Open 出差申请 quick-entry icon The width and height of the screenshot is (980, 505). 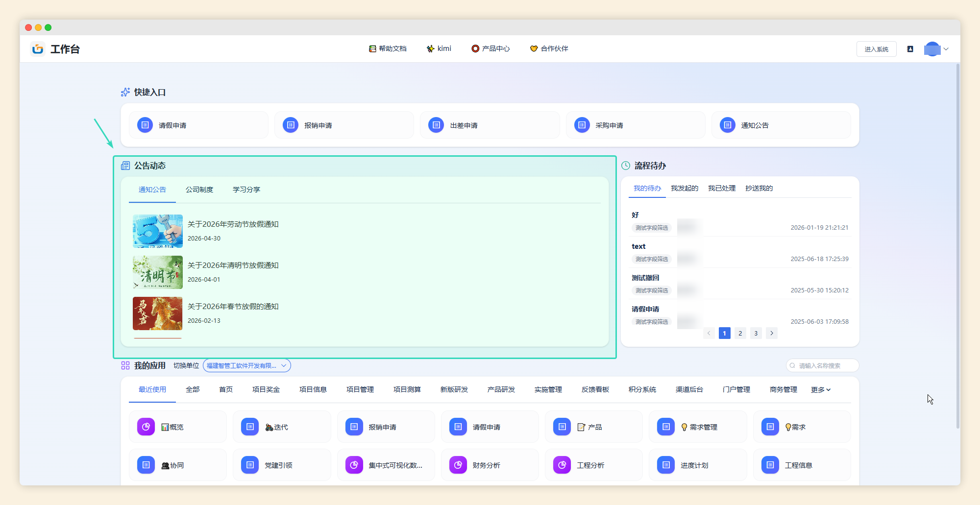436,125
